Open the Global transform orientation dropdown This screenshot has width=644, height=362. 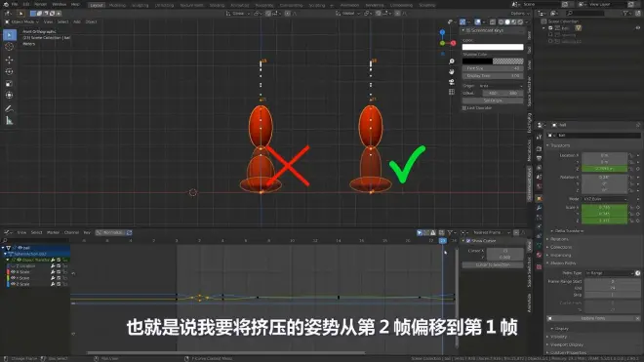(348, 14)
